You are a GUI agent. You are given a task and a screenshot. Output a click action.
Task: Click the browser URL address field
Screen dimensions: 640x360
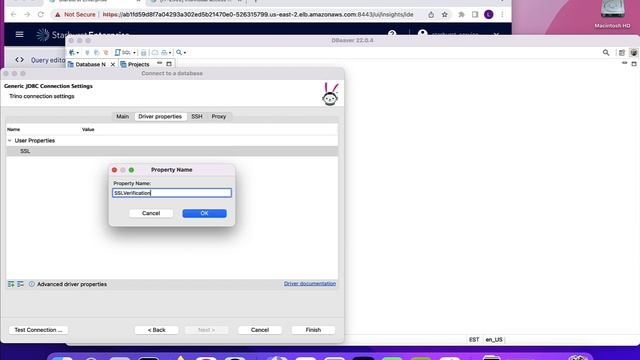[x=258, y=14]
